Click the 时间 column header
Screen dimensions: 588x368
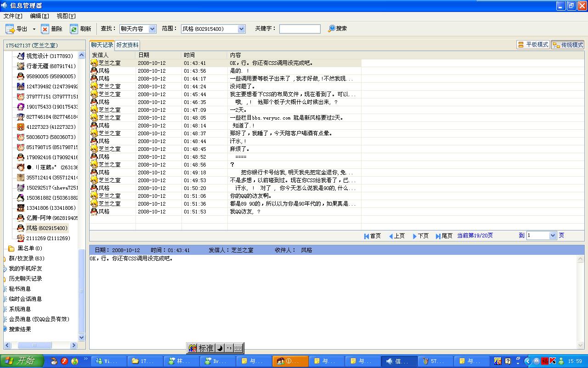click(204, 55)
